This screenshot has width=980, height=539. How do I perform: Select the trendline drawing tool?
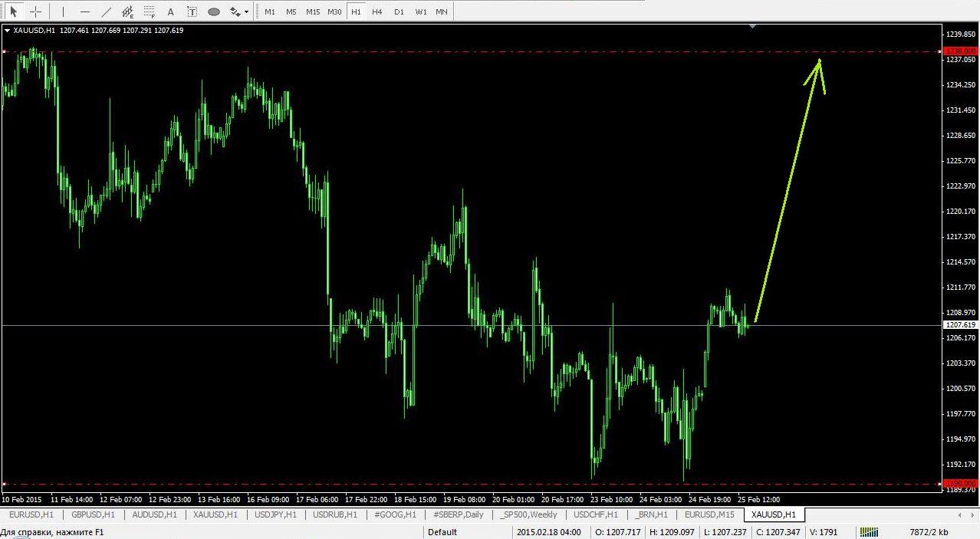pyautogui.click(x=106, y=12)
